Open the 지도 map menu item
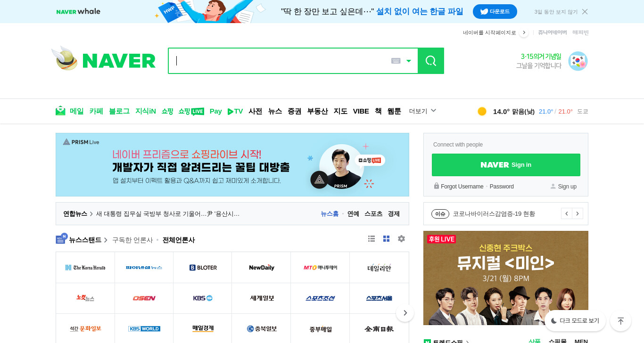This screenshot has width=644, height=343. click(x=340, y=111)
